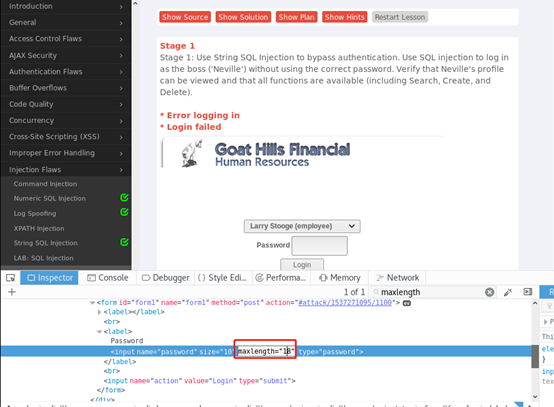Click the closing </form> tag line
Viewport: 554px width, 407px height.
pyautogui.click(x=111, y=390)
